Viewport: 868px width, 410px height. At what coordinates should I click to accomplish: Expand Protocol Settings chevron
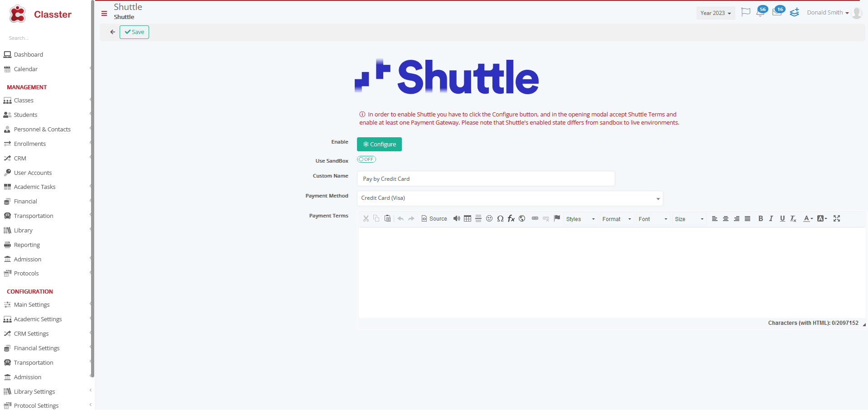click(x=90, y=405)
